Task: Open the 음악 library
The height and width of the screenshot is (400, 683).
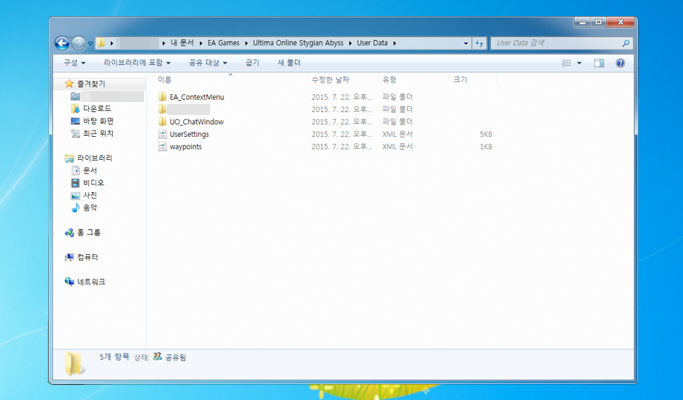Action: [90, 208]
